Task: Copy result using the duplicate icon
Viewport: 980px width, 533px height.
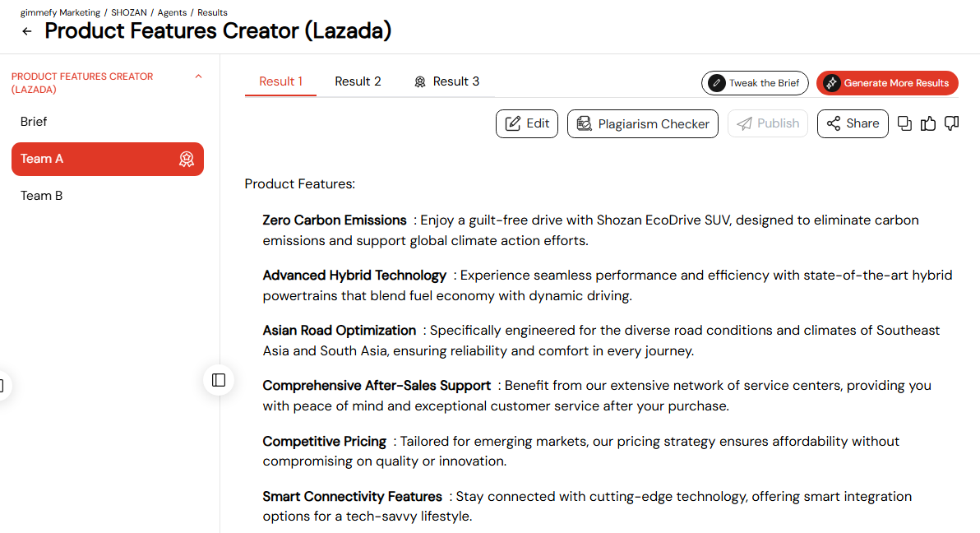Action: pos(904,123)
